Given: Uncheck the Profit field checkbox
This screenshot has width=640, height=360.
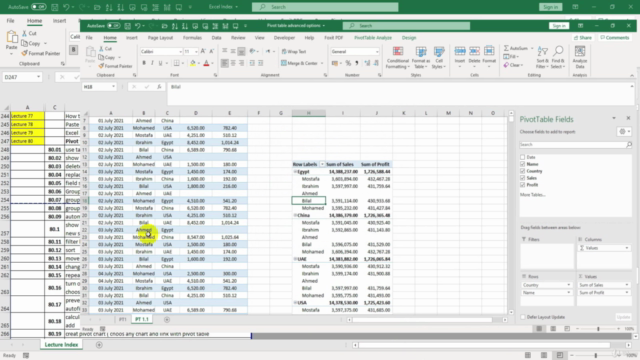Looking at the screenshot, I should point(522,185).
